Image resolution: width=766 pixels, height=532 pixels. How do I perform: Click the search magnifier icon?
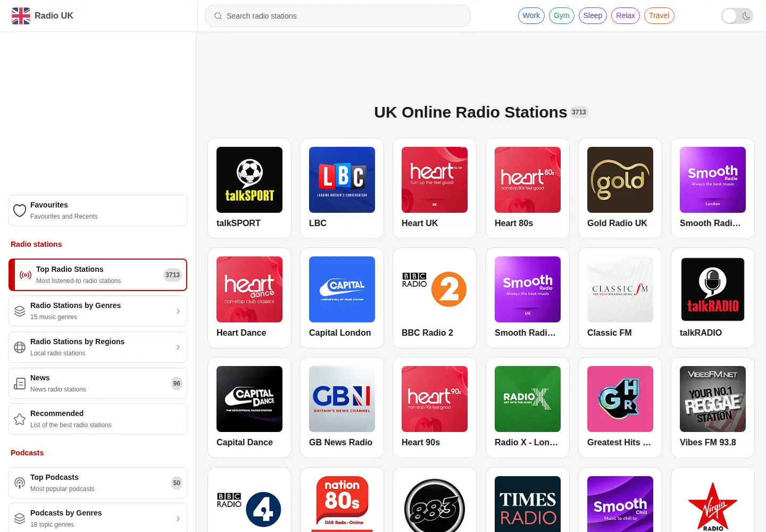coord(218,16)
